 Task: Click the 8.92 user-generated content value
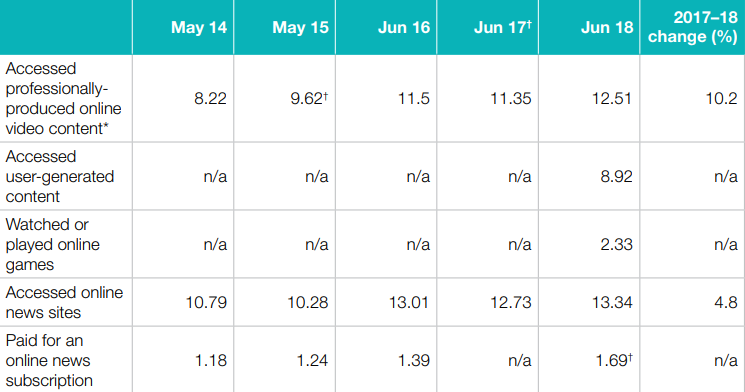(x=616, y=176)
